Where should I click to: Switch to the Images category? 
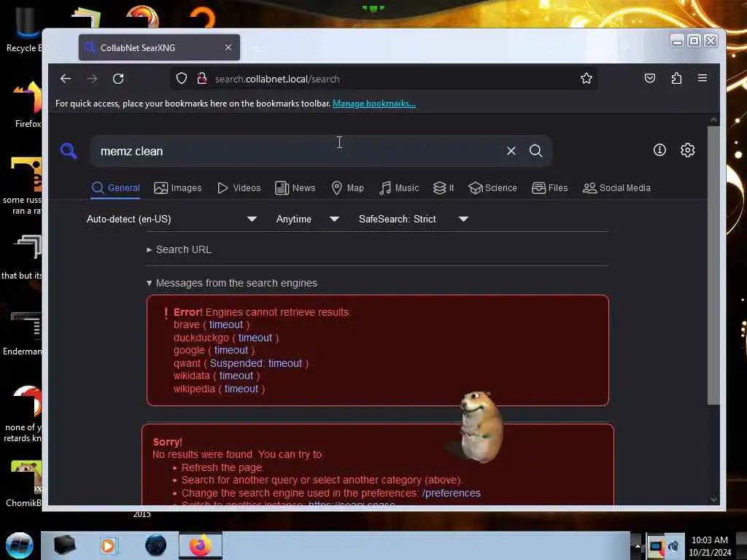point(178,188)
